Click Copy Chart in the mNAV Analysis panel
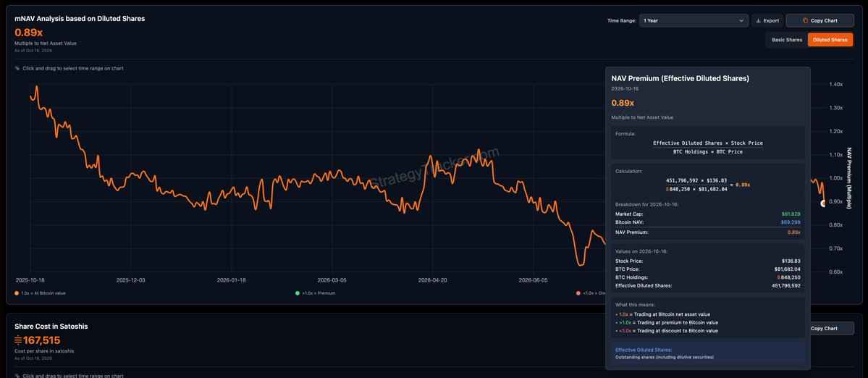The width and height of the screenshot is (868, 378). (x=819, y=20)
